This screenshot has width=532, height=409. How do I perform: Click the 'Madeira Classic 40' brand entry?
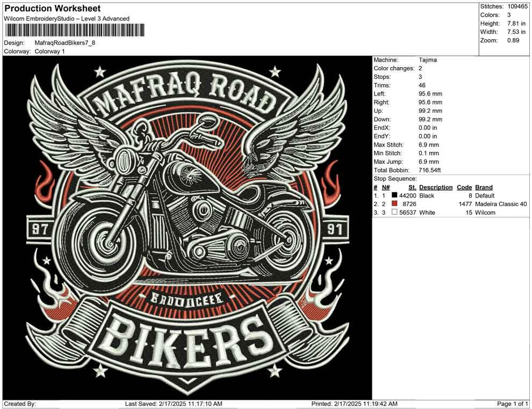(501, 204)
